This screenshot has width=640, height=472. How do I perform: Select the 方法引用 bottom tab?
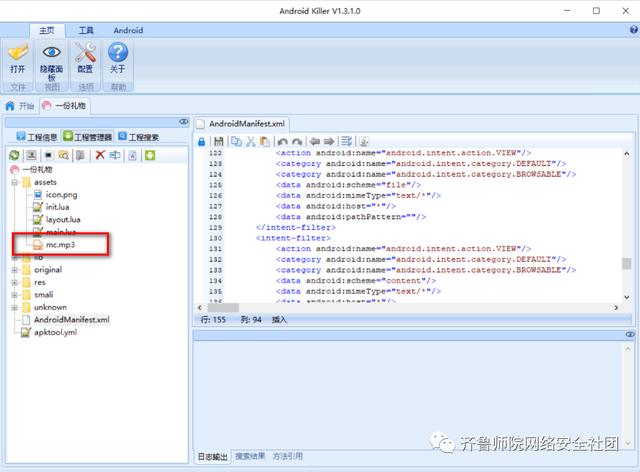point(288,456)
